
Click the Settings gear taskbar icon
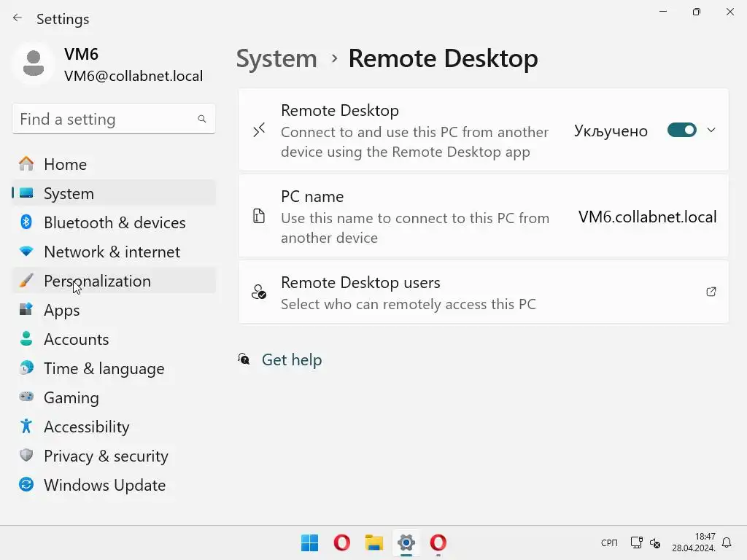406,542
